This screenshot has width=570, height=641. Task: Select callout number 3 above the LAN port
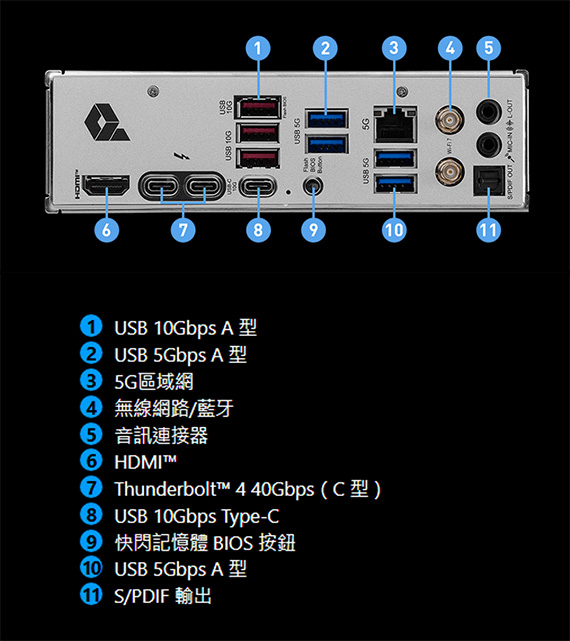(394, 48)
